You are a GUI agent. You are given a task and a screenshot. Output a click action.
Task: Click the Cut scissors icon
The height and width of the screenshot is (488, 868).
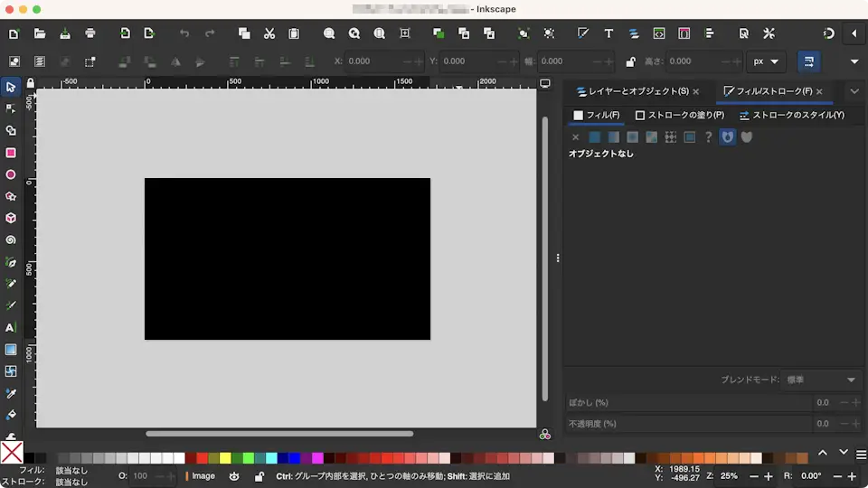pos(269,33)
